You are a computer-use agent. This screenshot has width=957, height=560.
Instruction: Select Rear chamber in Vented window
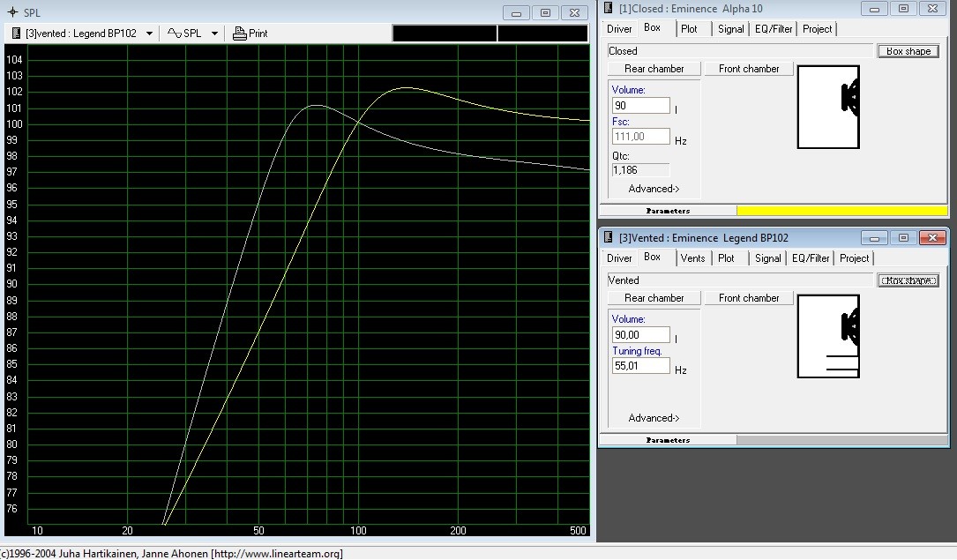(654, 298)
